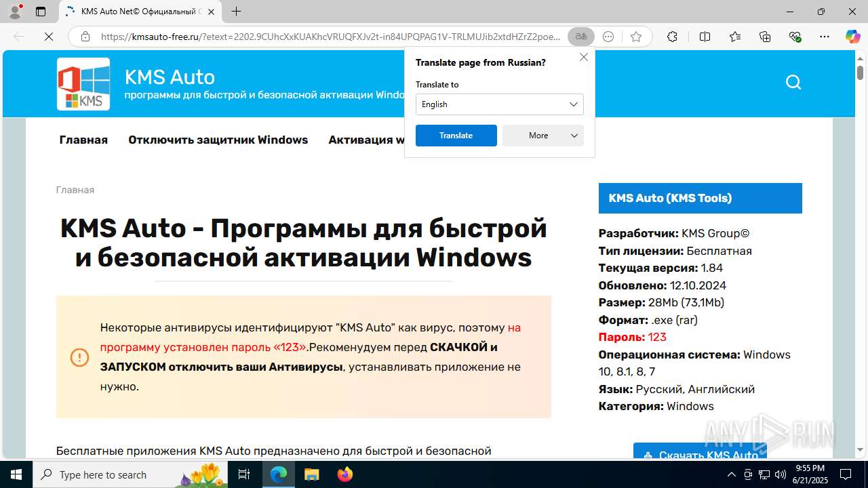This screenshot has height=488, width=868.
Task: Click the blue Translate button
Action: point(456,136)
